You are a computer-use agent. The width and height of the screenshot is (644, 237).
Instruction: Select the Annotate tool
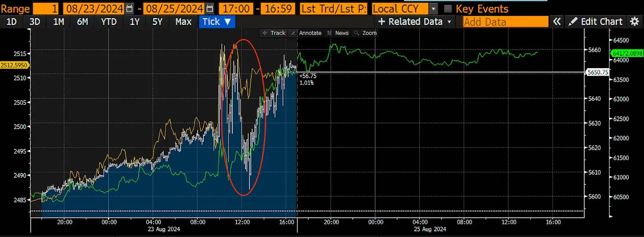[x=306, y=33]
